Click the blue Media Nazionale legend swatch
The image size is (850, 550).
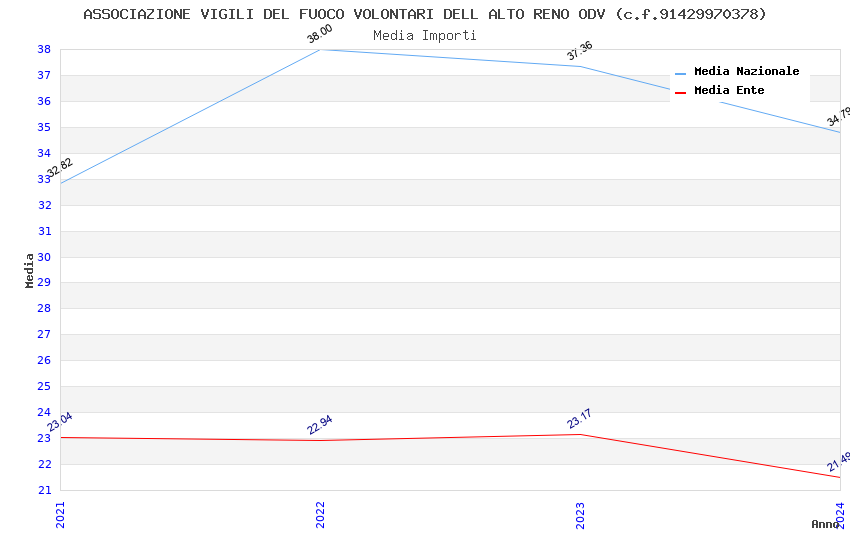point(680,74)
